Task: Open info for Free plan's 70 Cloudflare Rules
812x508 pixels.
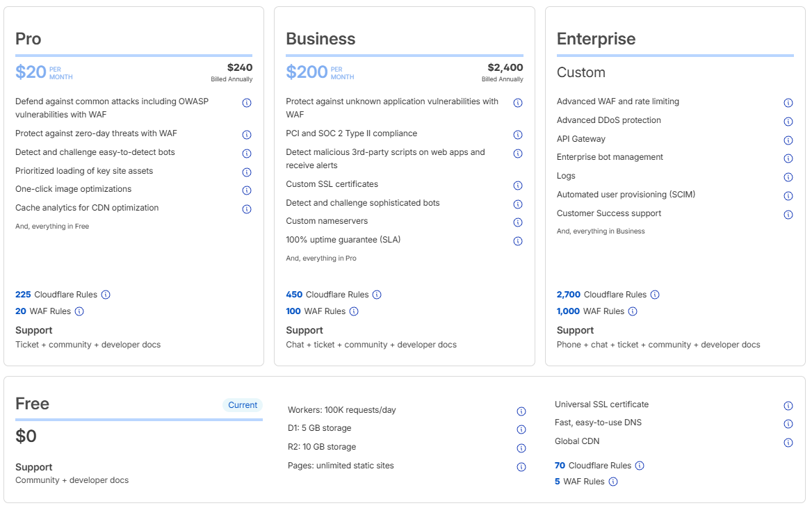Action: 640,466
